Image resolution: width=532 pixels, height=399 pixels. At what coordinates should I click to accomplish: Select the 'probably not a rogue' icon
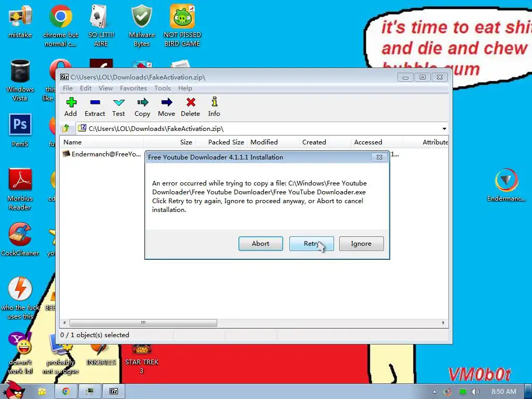click(x=60, y=353)
